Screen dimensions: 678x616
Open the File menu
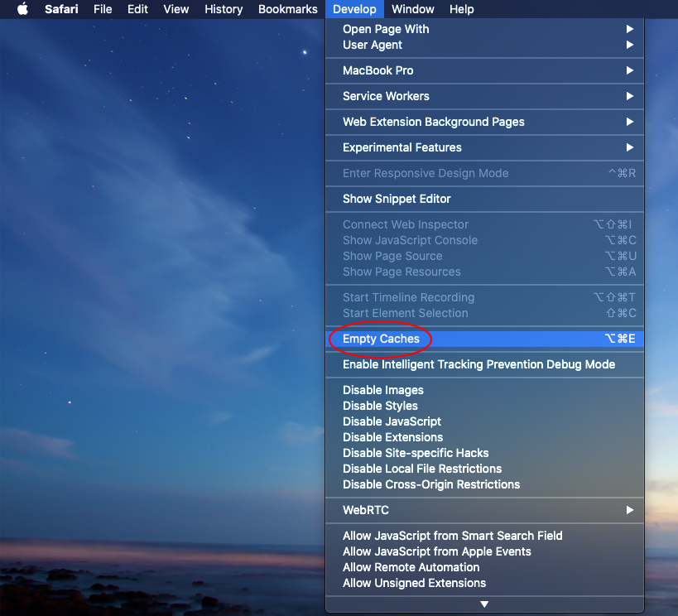point(103,9)
